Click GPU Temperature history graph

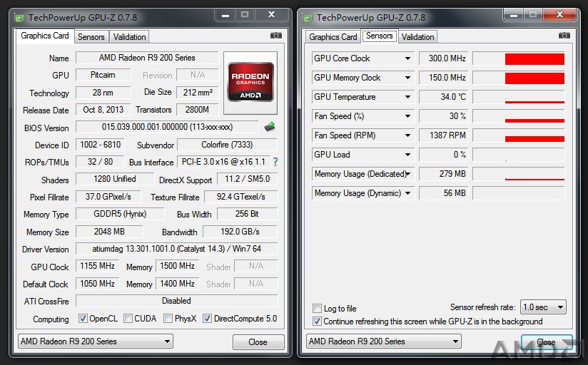pos(519,97)
